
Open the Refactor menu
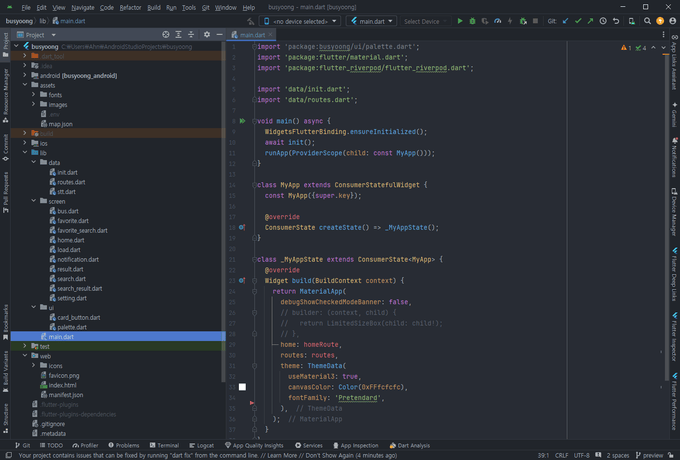(x=130, y=7)
